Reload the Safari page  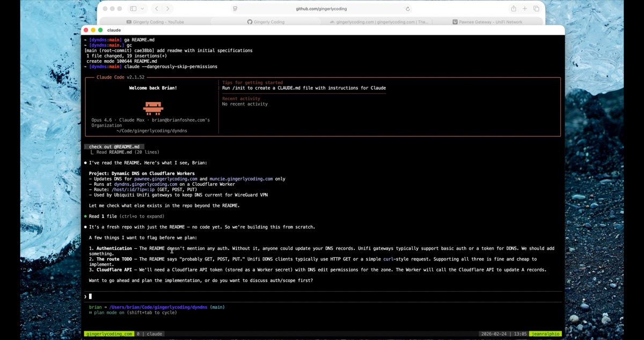[408, 9]
